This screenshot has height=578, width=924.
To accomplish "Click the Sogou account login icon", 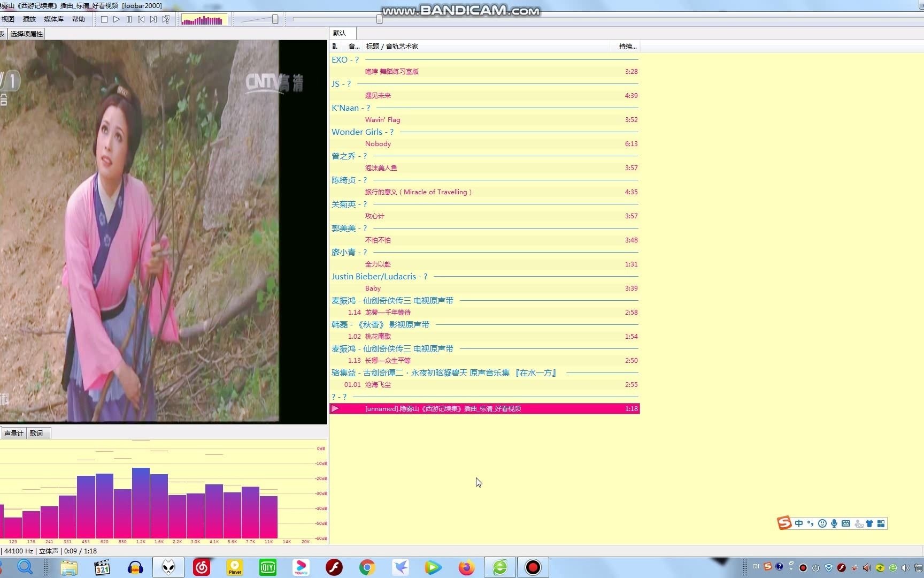I will [x=859, y=523].
